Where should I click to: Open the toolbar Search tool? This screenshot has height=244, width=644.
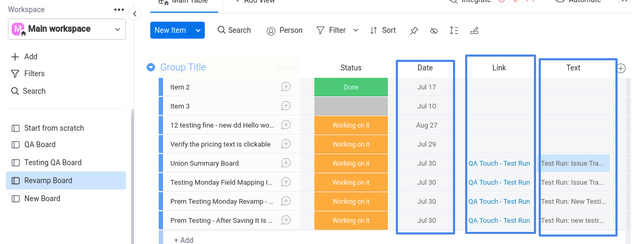tap(234, 30)
